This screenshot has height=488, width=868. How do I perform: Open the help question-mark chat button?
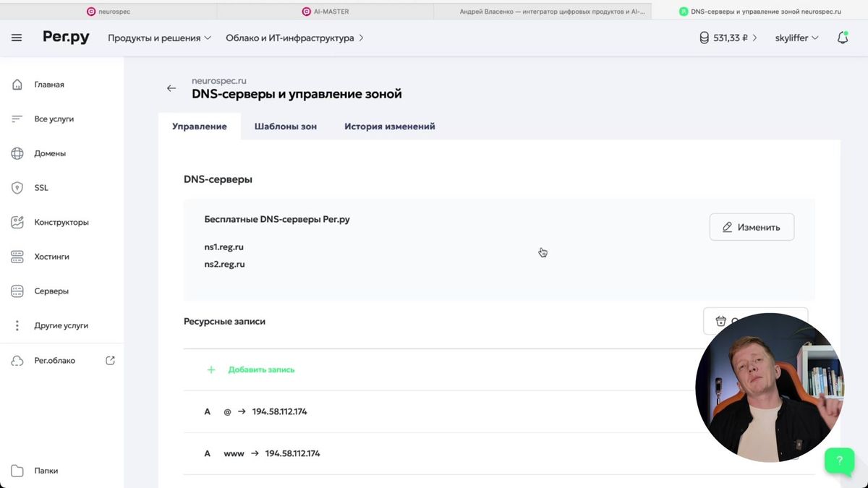click(x=839, y=460)
